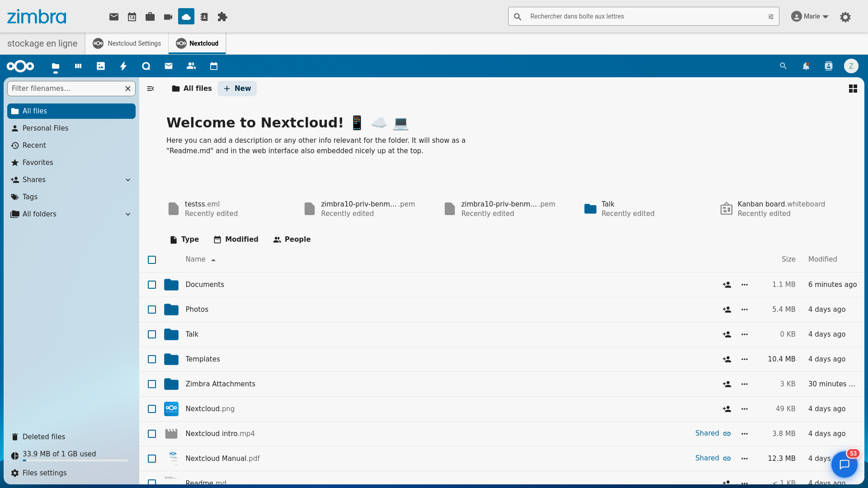Open the Activity app in Nextcloud
Image resolution: width=868 pixels, height=488 pixels.
(123, 66)
